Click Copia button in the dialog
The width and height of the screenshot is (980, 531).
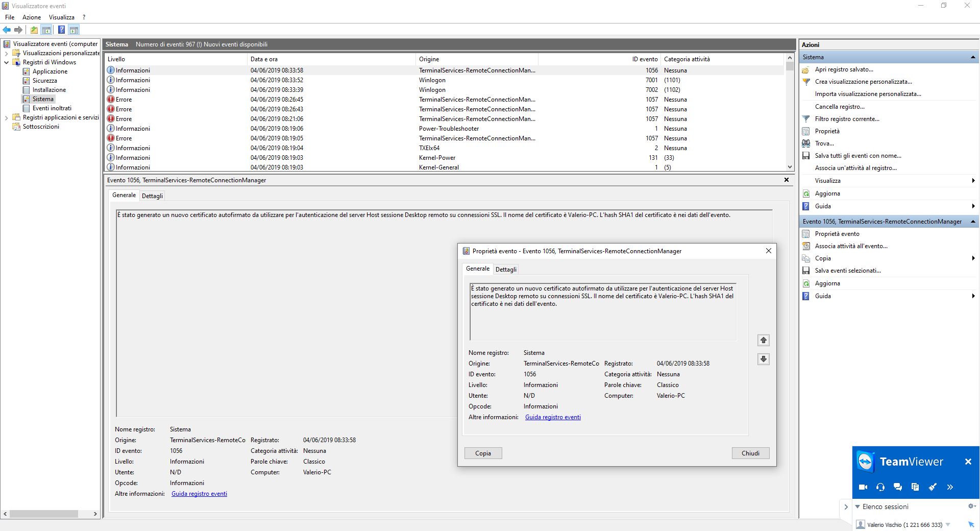[x=483, y=453]
